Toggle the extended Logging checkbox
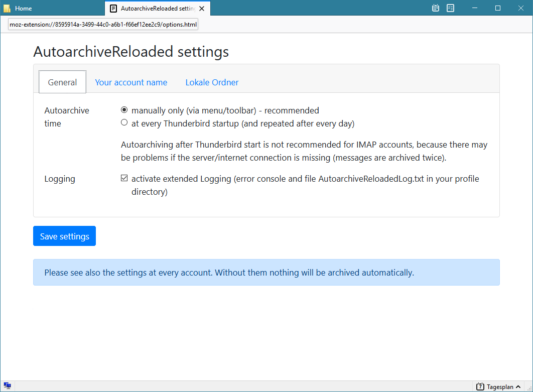Screen dimensions: 533x392 (x=124, y=178)
